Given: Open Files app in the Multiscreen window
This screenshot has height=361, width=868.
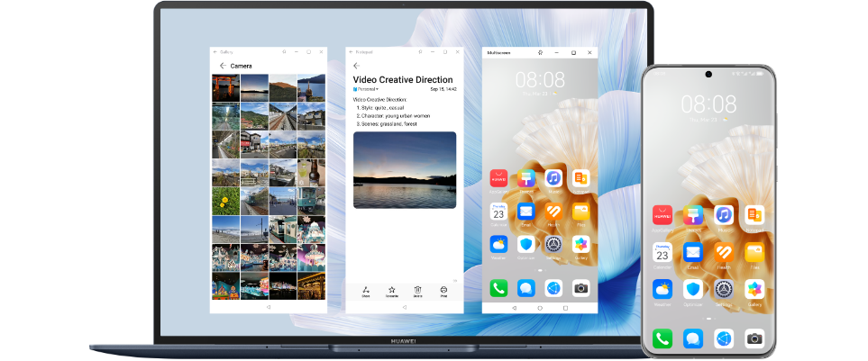Looking at the screenshot, I should (x=580, y=212).
